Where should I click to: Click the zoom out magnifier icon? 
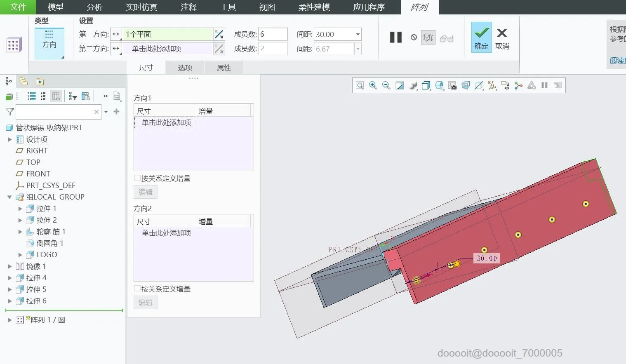click(386, 85)
